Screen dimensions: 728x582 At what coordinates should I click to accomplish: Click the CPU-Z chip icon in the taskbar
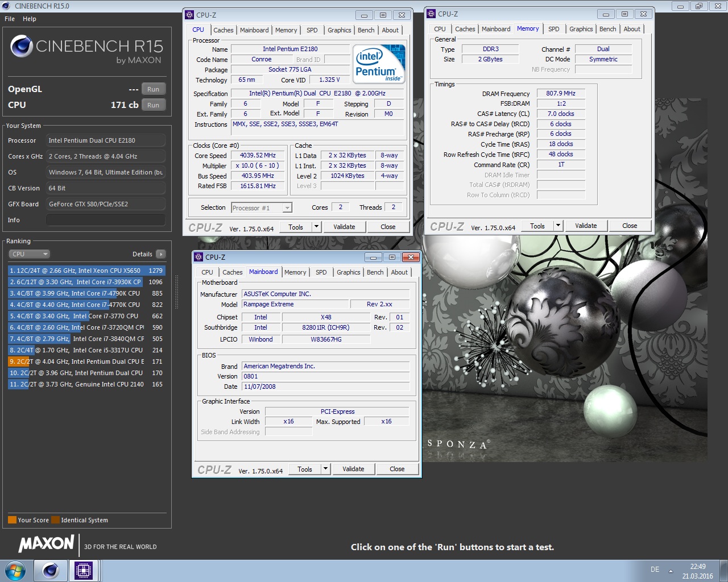coord(84,570)
